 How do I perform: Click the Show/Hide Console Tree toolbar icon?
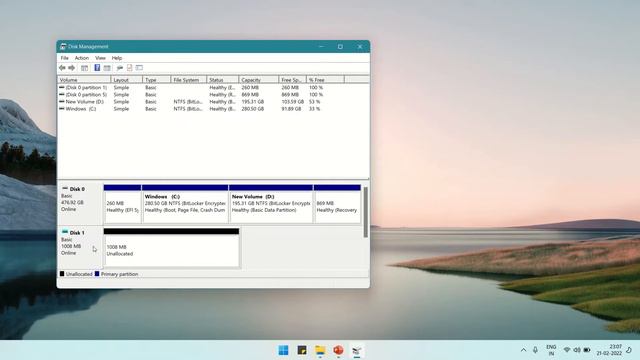(x=84, y=68)
